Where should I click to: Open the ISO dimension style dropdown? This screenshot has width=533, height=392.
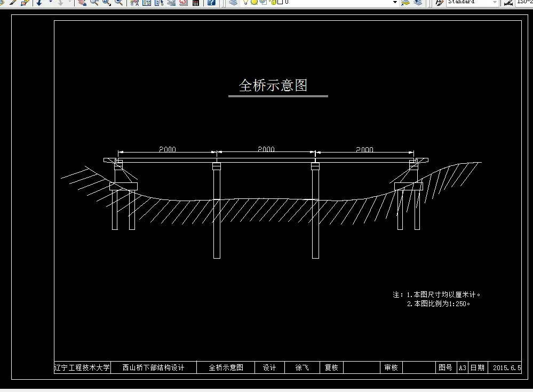524,2
